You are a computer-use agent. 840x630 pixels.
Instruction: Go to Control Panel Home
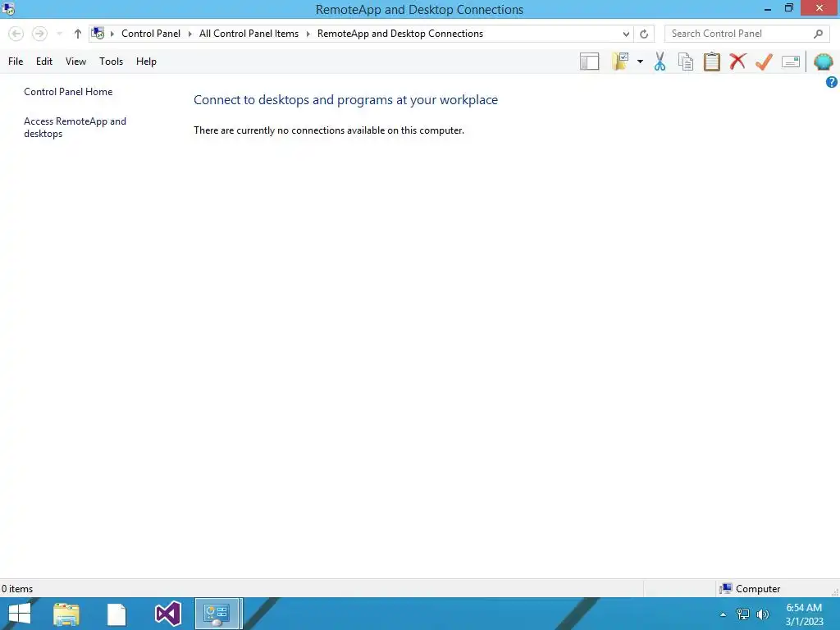(68, 92)
